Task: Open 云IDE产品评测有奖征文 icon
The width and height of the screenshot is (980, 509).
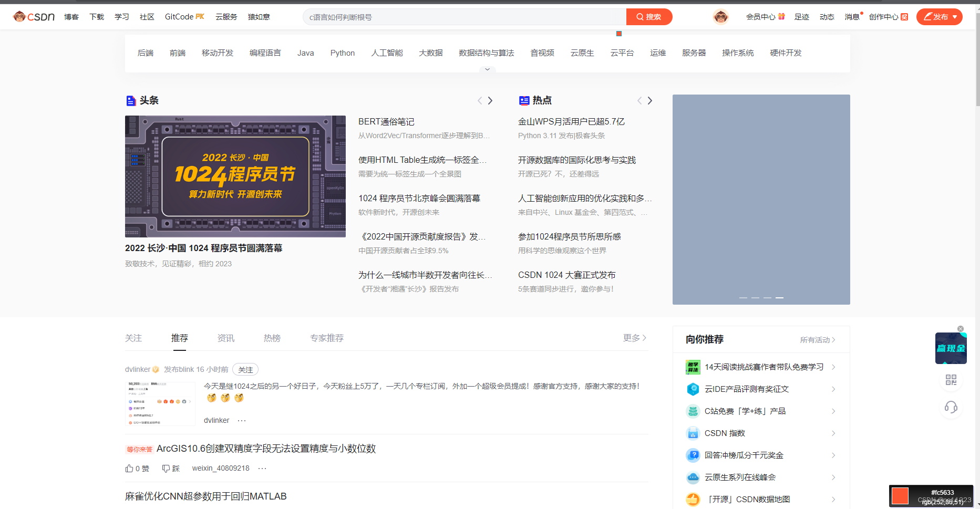Action: point(693,389)
